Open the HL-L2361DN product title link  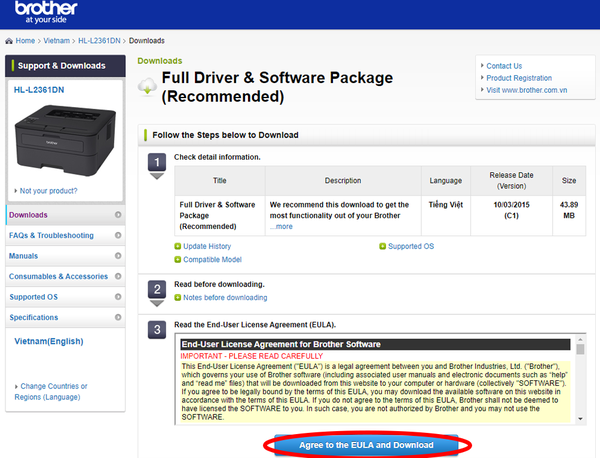(39, 90)
